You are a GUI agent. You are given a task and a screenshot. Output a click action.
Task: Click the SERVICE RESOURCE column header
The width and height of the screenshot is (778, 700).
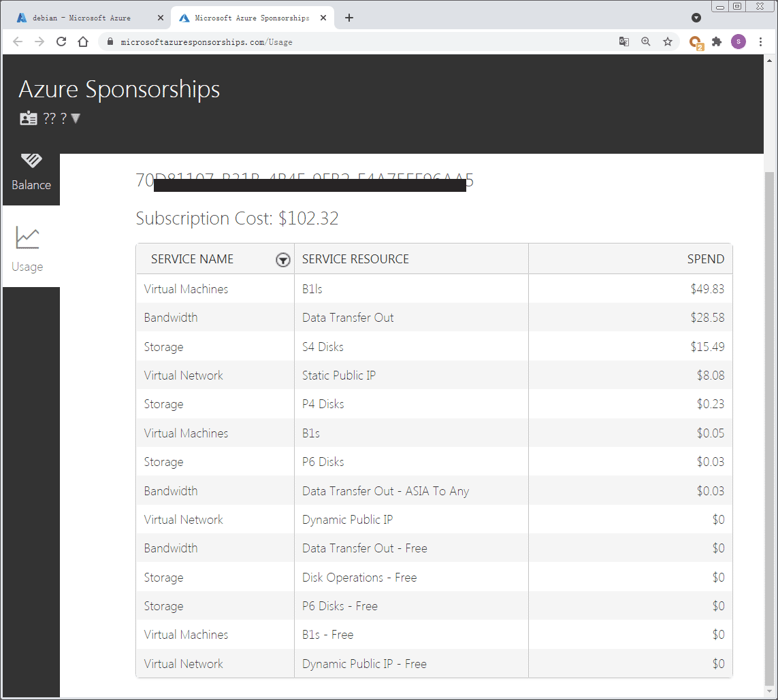pos(355,259)
